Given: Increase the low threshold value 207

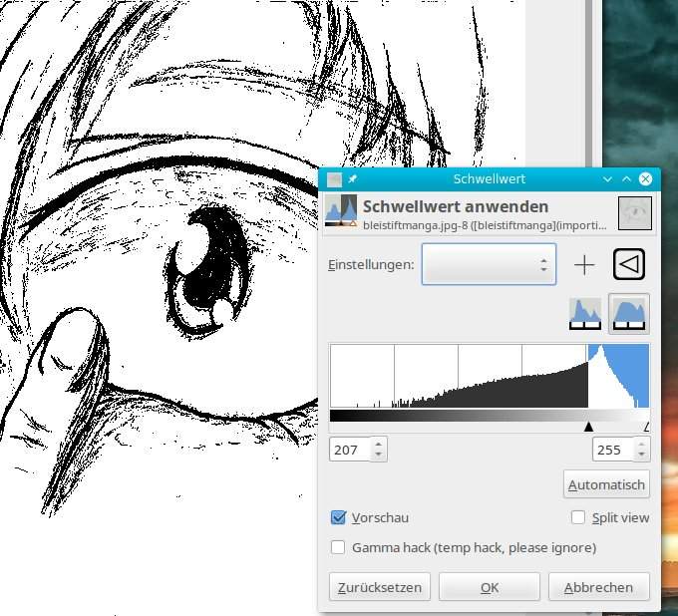Looking at the screenshot, I should [x=378, y=445].
